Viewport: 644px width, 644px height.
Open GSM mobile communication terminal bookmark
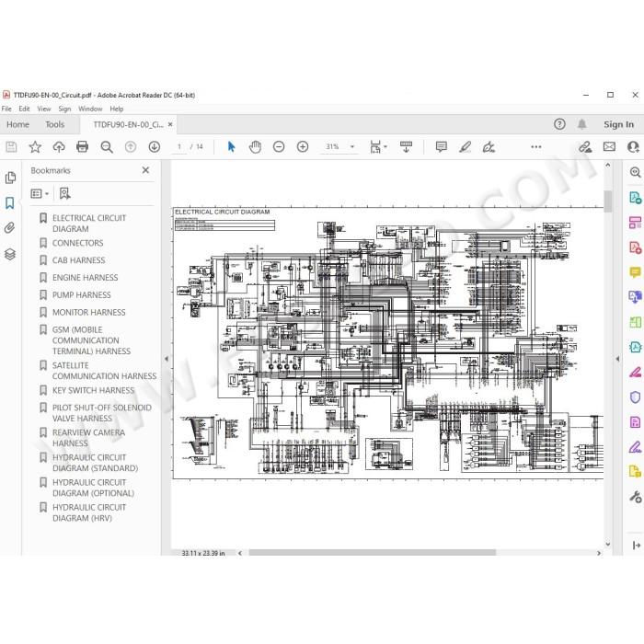click(91, 340)
